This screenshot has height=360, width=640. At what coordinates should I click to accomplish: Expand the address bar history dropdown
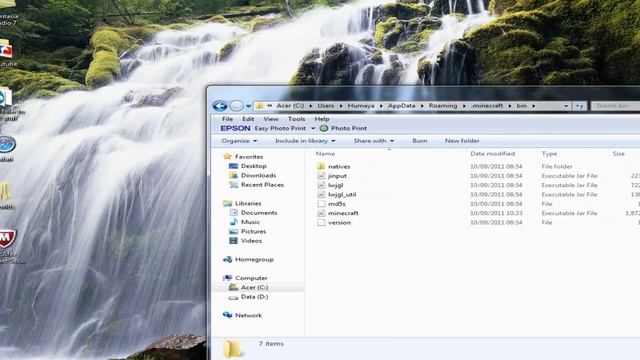(566, 106)
